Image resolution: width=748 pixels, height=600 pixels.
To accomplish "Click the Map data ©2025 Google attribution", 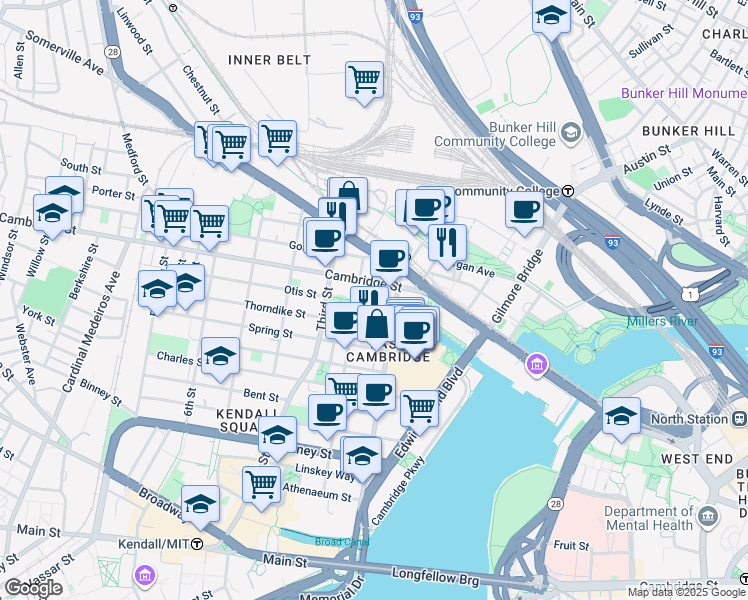I will click(686, 593).
